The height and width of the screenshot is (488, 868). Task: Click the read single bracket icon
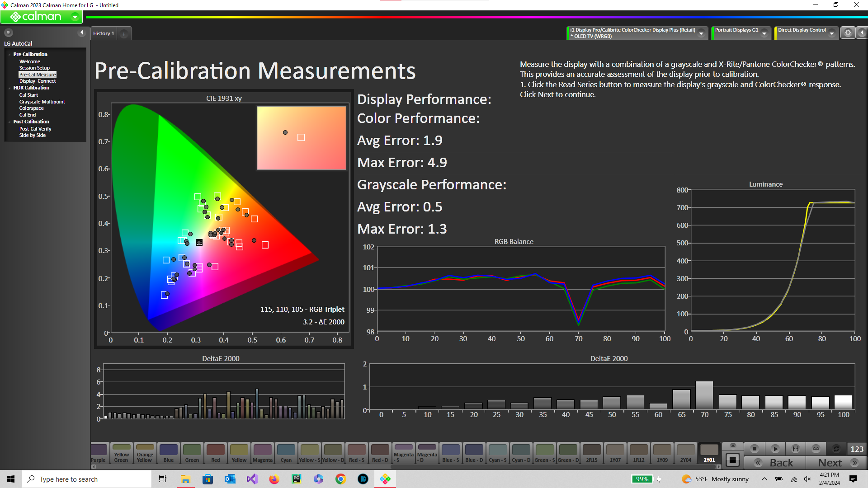[x=795, y=449]
